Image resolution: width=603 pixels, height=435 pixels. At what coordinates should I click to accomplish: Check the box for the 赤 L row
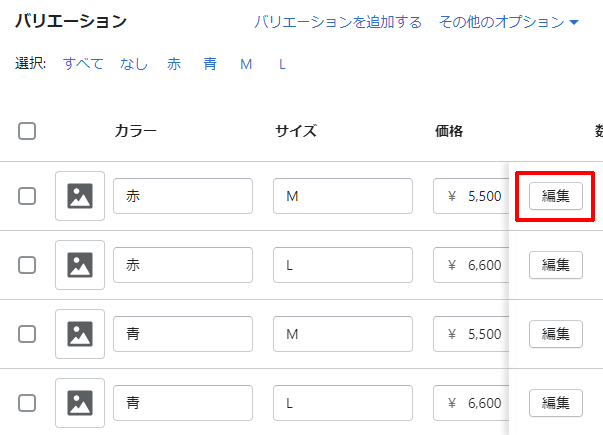(x=27, y=265)
